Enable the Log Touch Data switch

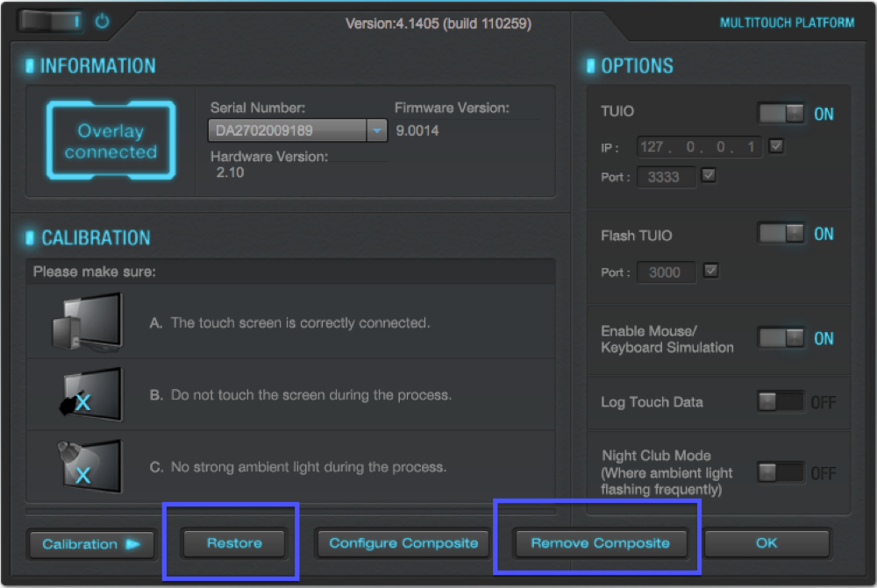tap(781, 402)
